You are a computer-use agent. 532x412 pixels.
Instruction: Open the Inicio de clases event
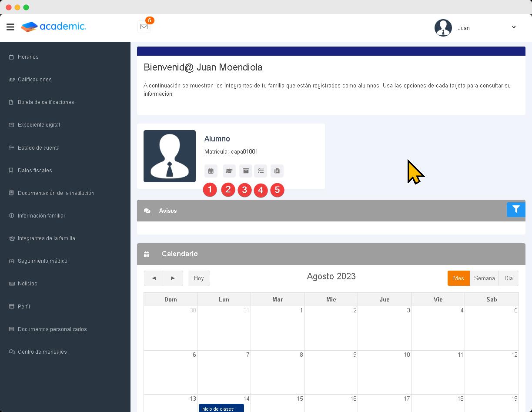(221, 409)
